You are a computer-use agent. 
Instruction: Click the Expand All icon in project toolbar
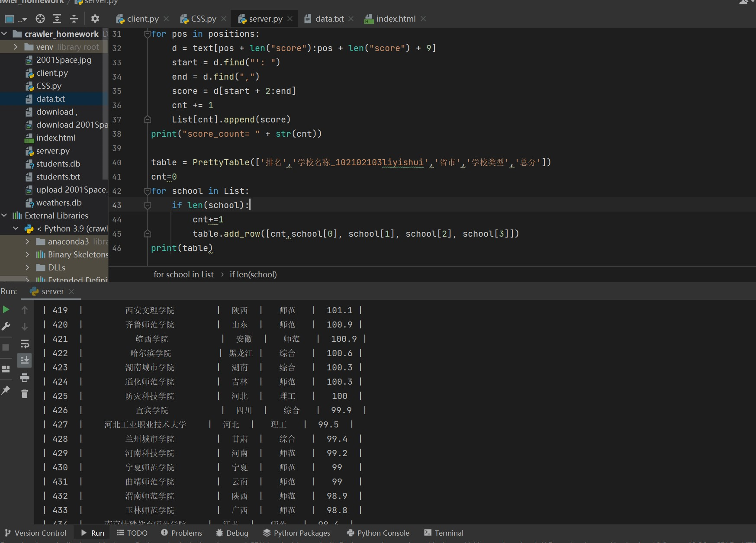[57, 19]
